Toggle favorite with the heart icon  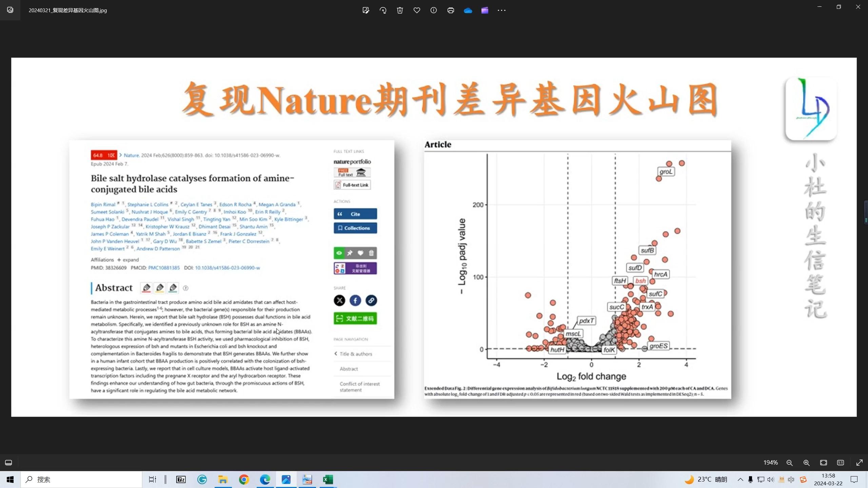[x=417, y=10]
